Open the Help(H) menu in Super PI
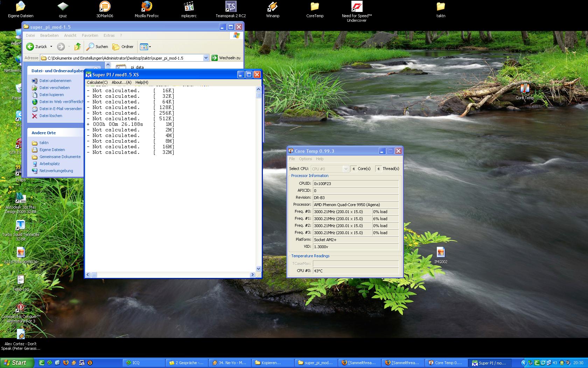The height and width of the screenshot is (368, 588). click(x=142, y=82)
